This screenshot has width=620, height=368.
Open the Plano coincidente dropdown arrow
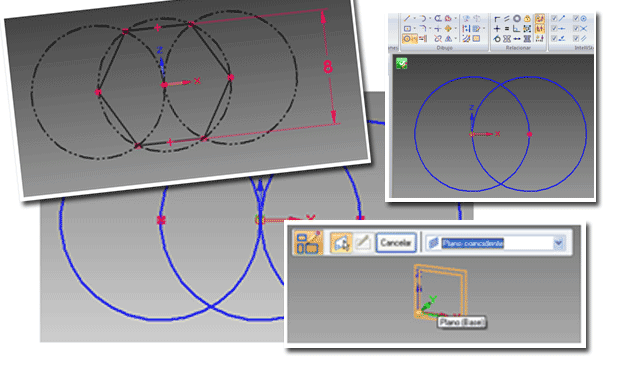[x=558, y=243]
